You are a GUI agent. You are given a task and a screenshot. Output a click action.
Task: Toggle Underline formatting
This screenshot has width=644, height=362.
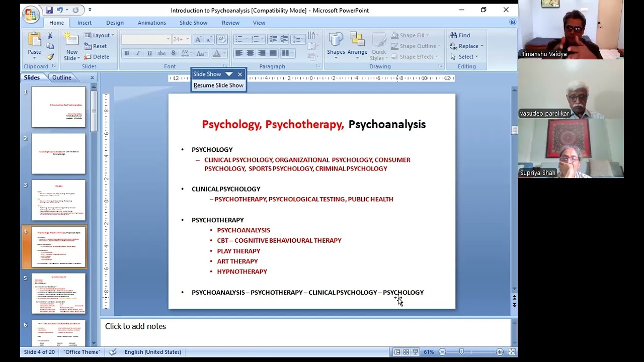(149, 53)
